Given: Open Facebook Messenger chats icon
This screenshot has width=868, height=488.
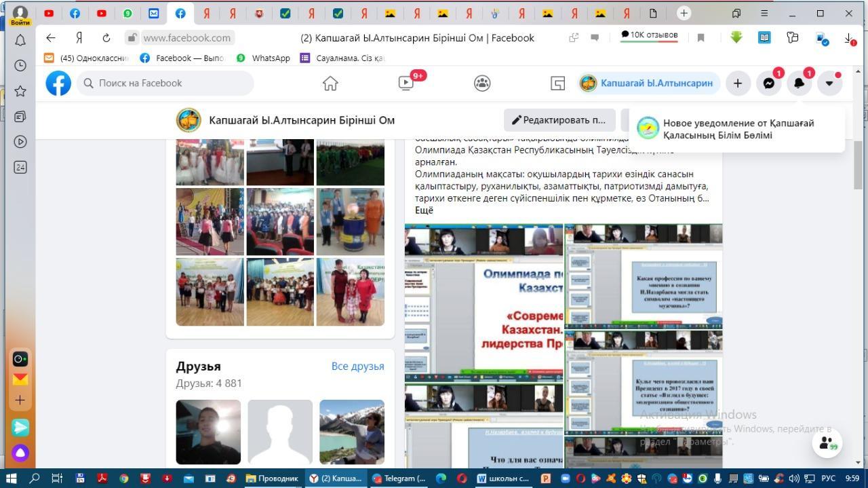Looking at the screenshot, I should click(x=768, y=83).
